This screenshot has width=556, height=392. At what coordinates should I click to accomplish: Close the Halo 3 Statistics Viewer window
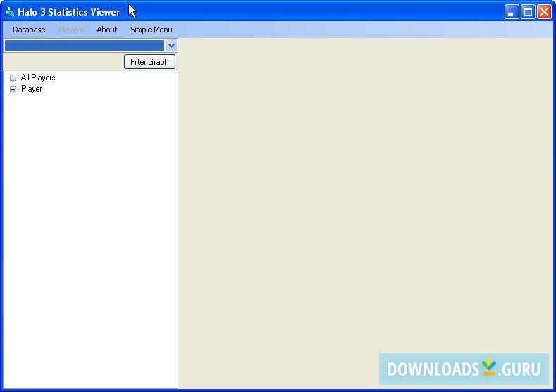[544, 12]
